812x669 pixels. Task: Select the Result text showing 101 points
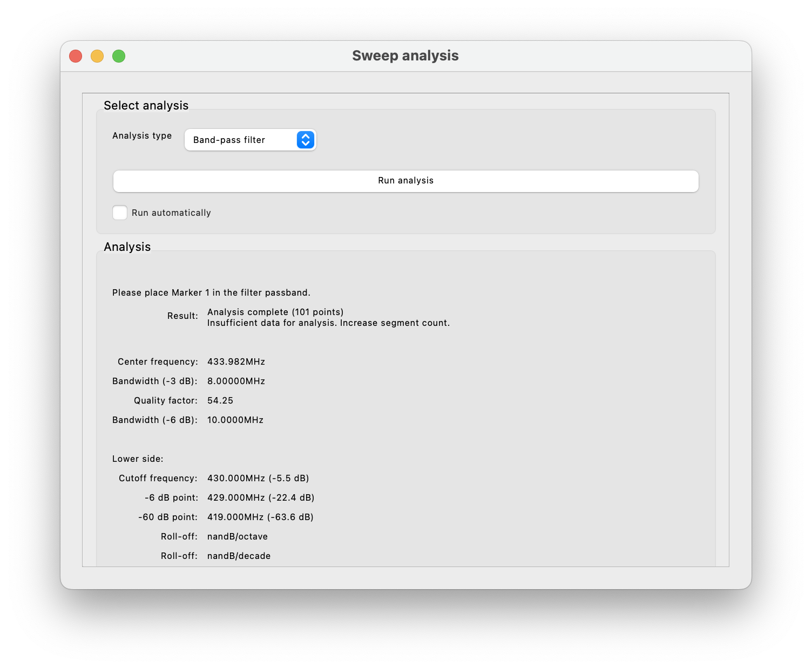tap(275, 312)
